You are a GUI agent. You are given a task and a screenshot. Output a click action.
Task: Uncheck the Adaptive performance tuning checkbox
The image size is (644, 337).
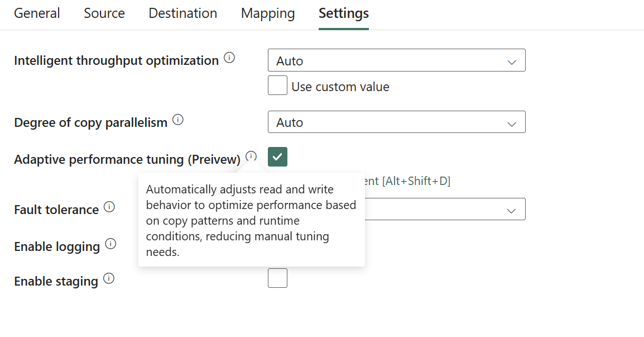click(277, 157)
